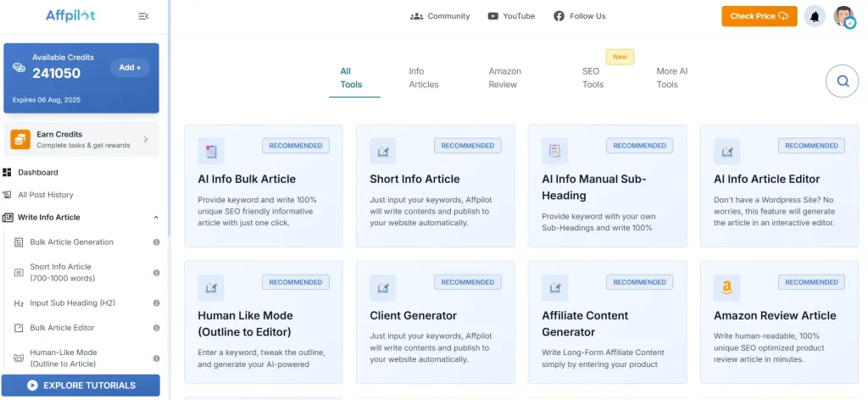Open the AI Info Article Editor card title
Viewport: 868px width, 400px height.
(x=766, y=180)
